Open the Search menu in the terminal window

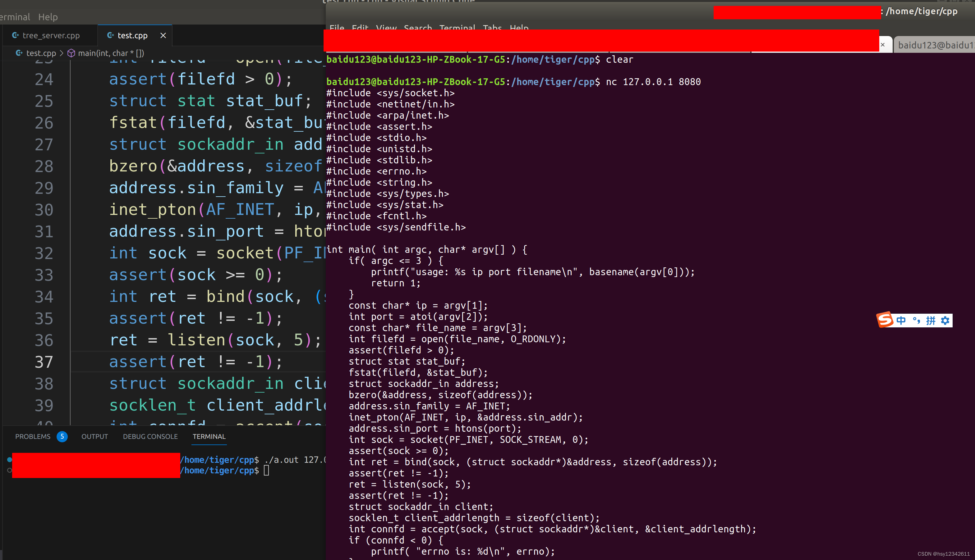(x=417, y=28)
